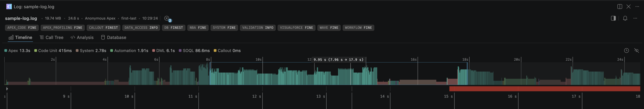Open the Database tab

pos(114,37)
